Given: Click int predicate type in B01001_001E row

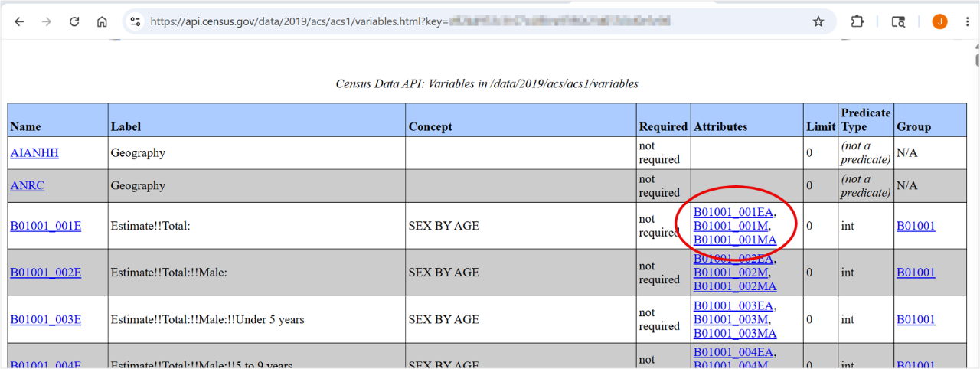Looking at the screenshot, I should (x=848, y=226).
